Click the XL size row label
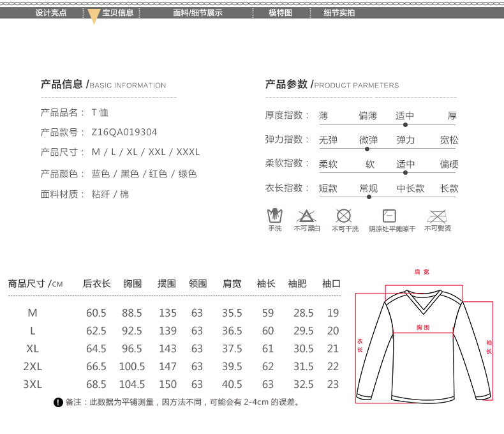Image resolution: width=504 pixels, height=434 pixels. (33, 348)
